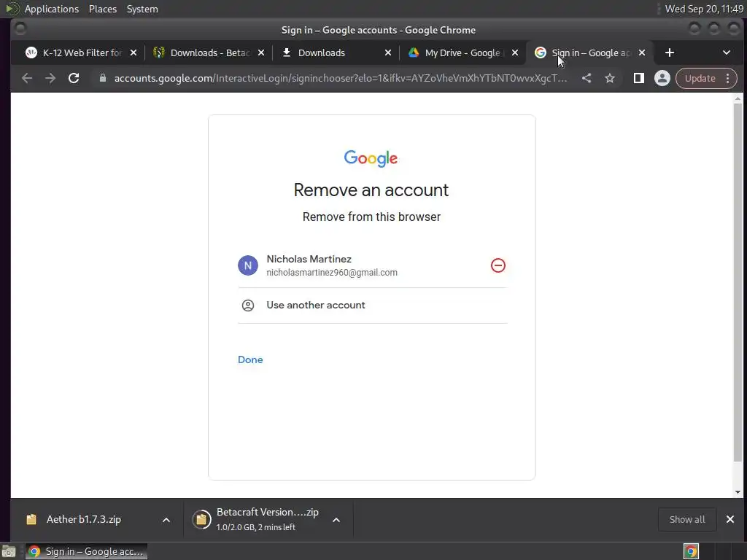Close the downloads bar

click(729, 519)
